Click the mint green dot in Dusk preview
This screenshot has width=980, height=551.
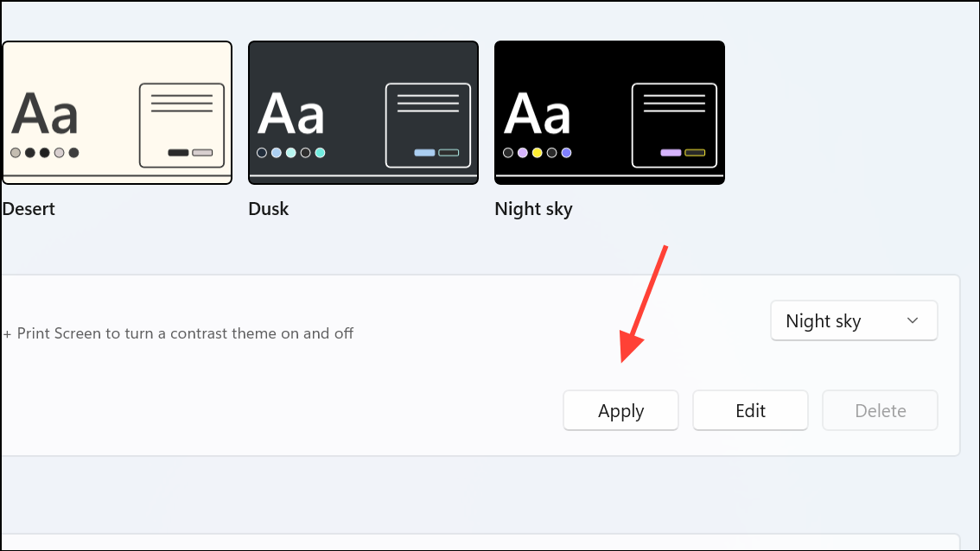[320, 152]
